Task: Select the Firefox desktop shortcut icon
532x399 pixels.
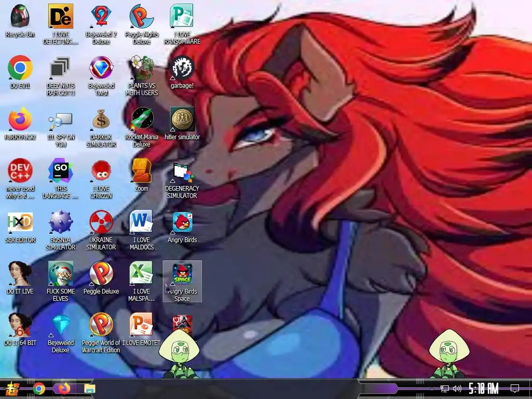Action: 20,119
